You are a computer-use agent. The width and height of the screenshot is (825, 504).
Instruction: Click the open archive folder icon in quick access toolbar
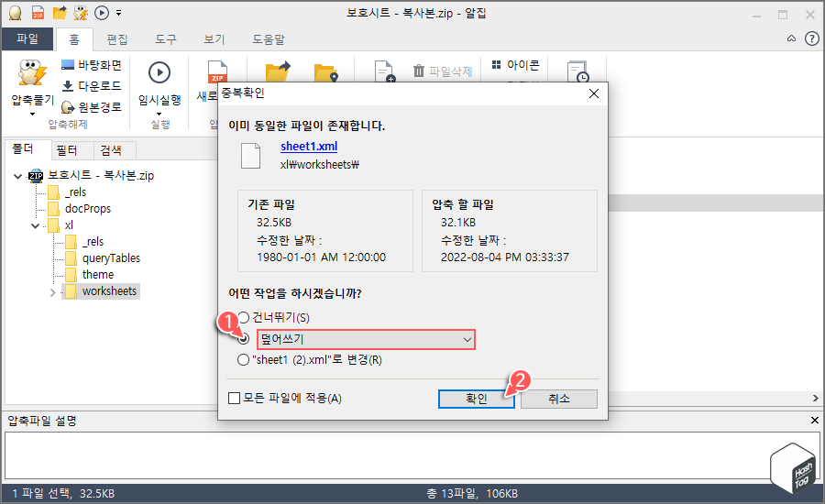pos(60,12)
